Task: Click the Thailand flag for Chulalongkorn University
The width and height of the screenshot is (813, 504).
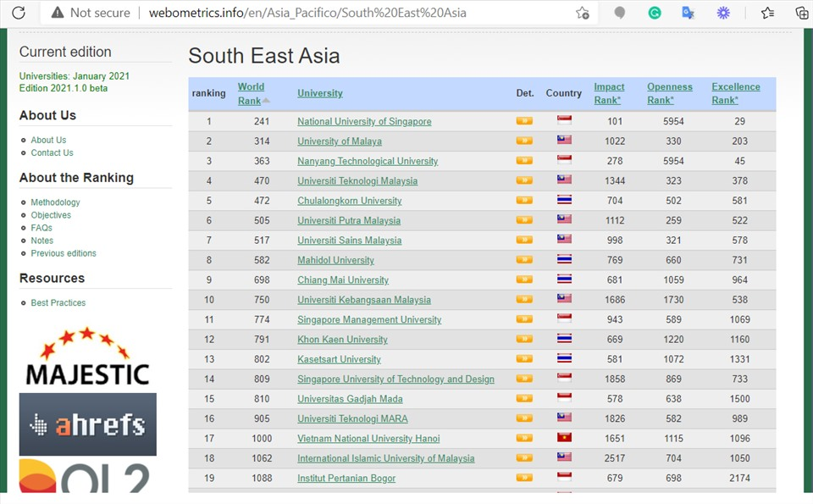Action: click(564, 200)
